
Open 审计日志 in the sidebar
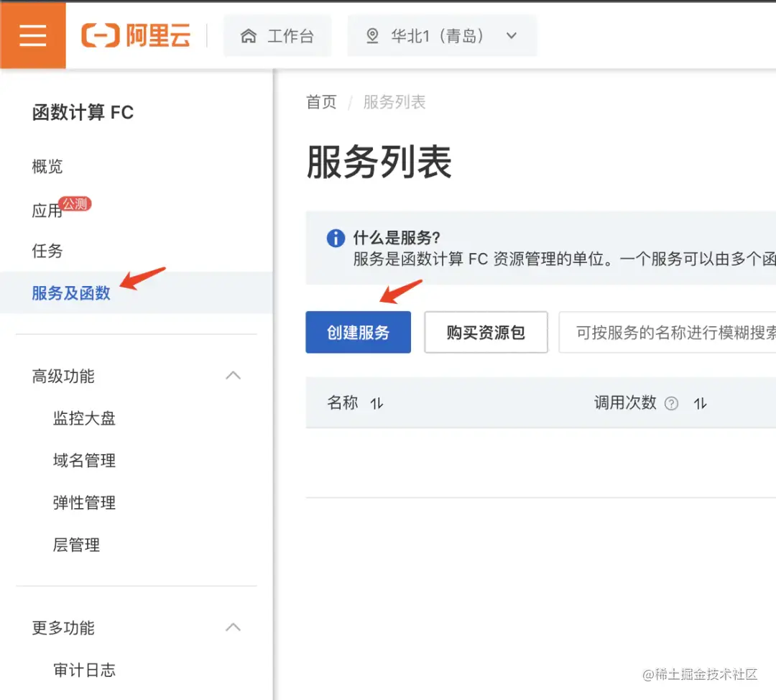tap(84, 671)
